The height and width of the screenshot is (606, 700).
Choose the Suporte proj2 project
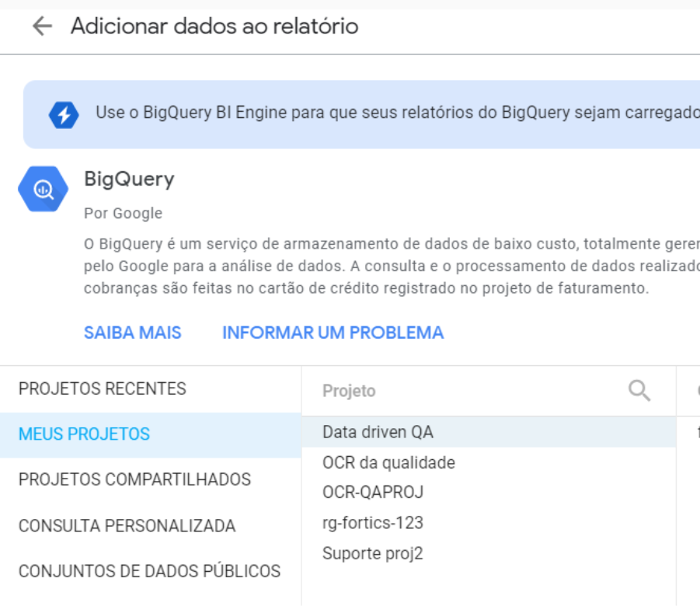click(x=489, y=553)
